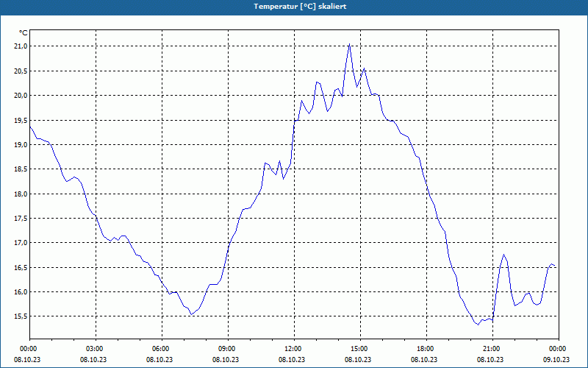Pick the 18,0 y-axis label

[x=21, y=194]
